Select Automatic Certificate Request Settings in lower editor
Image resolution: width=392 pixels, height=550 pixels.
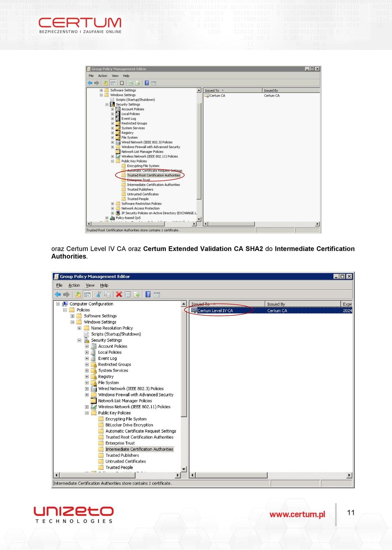point(141,431)
